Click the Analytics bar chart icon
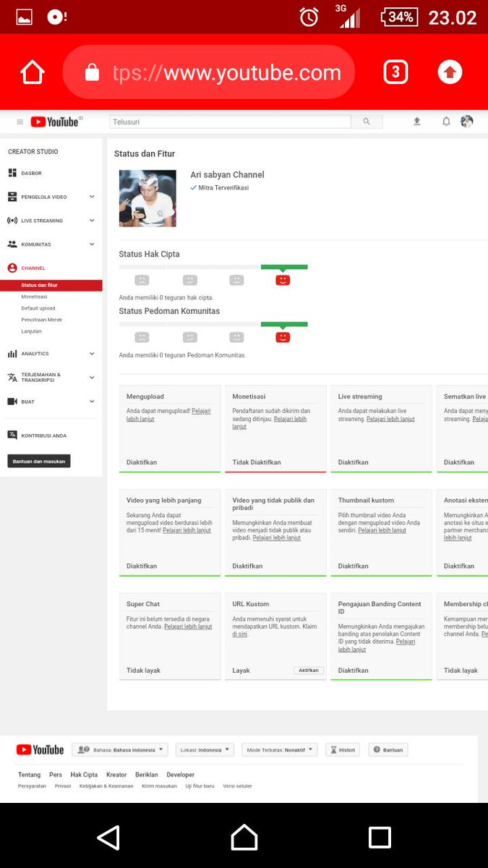The width and height of the screenshot is (488, 868). coord(12,354)
